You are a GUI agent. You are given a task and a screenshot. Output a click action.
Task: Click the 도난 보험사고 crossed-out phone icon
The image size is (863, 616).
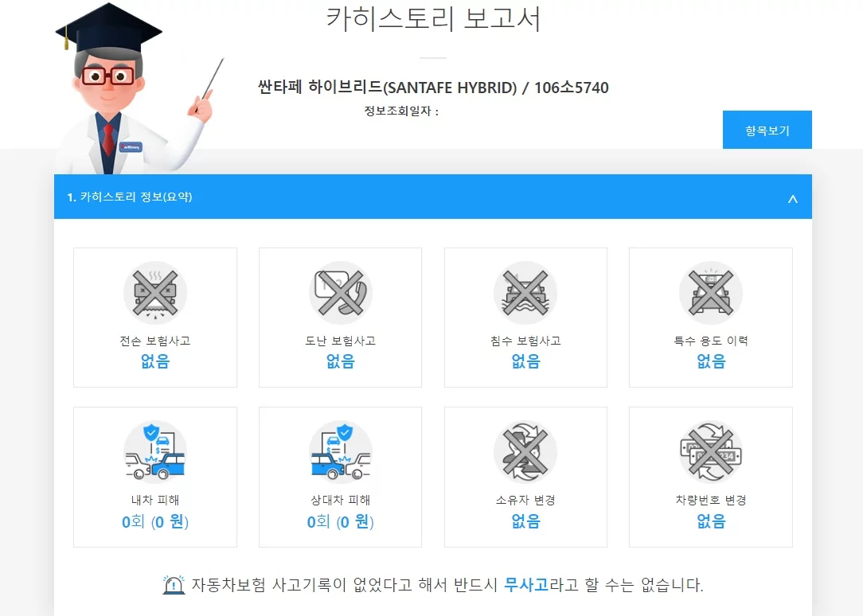[x=340, y=293]
